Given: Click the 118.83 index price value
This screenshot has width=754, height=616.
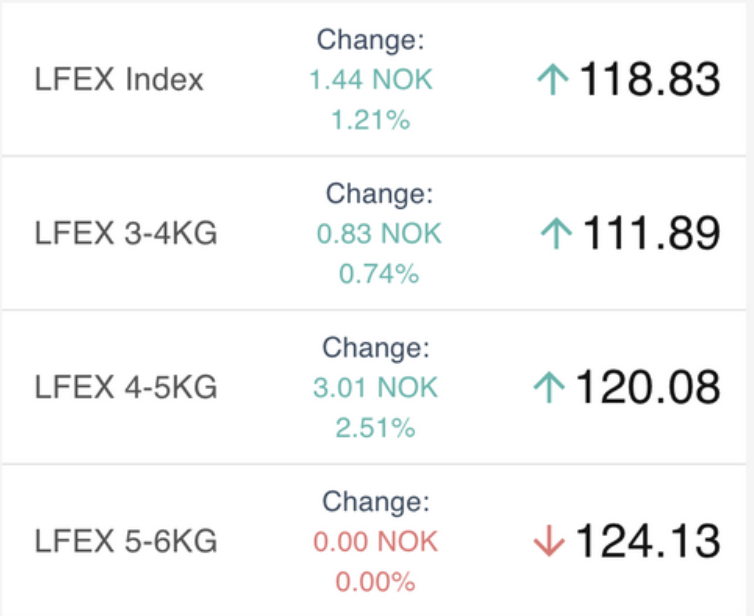Looking at the screenshot, I should click(x=650, y=79).
